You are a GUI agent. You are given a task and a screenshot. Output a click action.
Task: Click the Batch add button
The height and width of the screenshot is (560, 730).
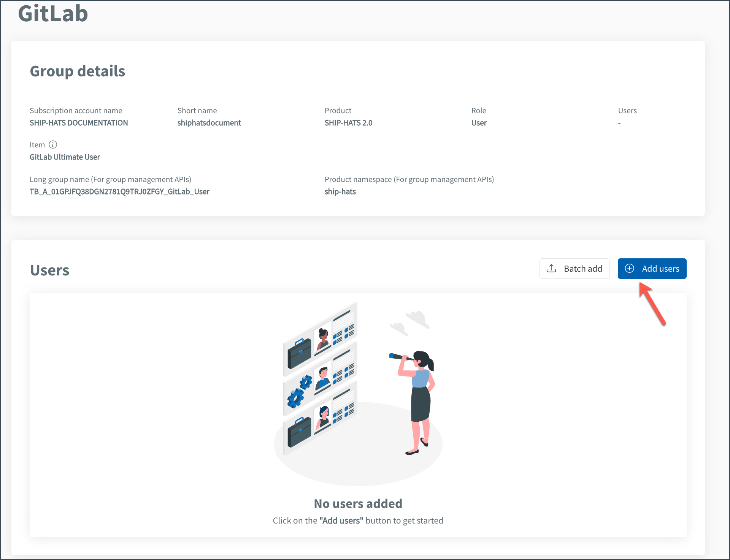click(x=574, y=269)
